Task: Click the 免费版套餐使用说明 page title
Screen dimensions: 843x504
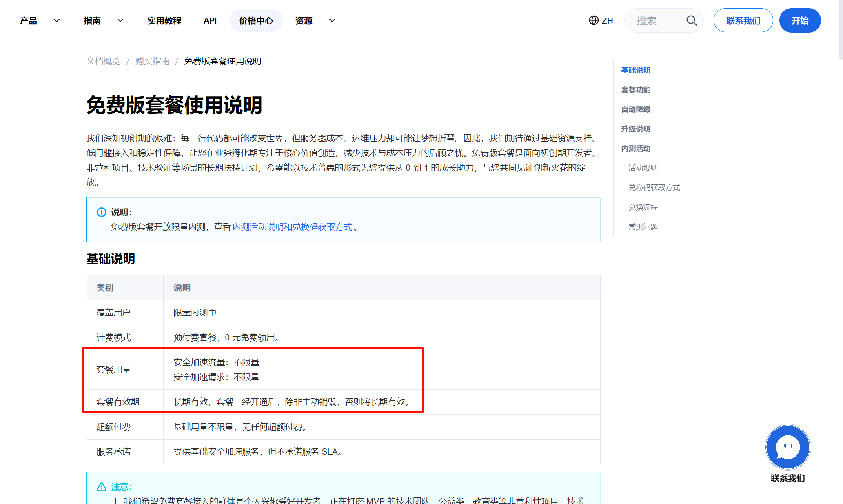Action: 174,105
